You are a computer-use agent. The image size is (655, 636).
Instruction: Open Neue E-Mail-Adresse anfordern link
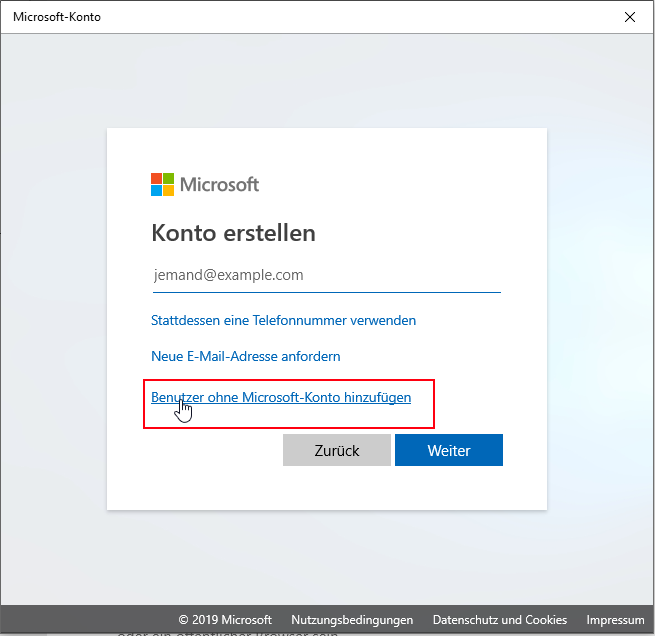[x=245, y=356]
